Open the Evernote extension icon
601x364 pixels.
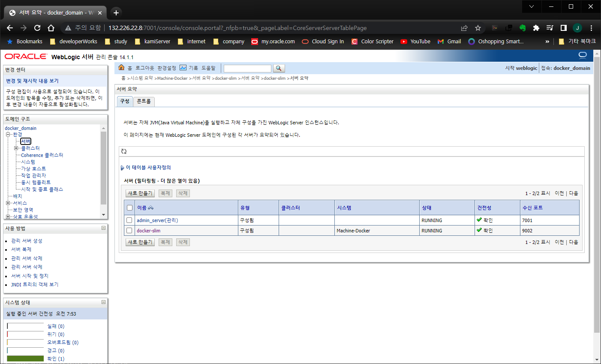tap(523, 28)
